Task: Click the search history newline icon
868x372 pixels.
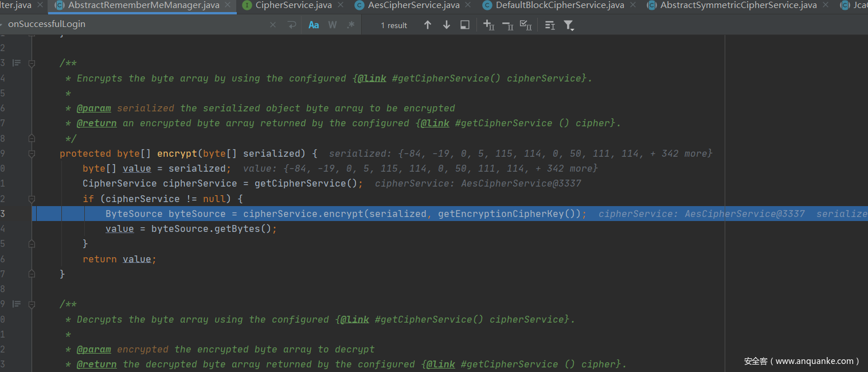Action: tap(291, 25)
